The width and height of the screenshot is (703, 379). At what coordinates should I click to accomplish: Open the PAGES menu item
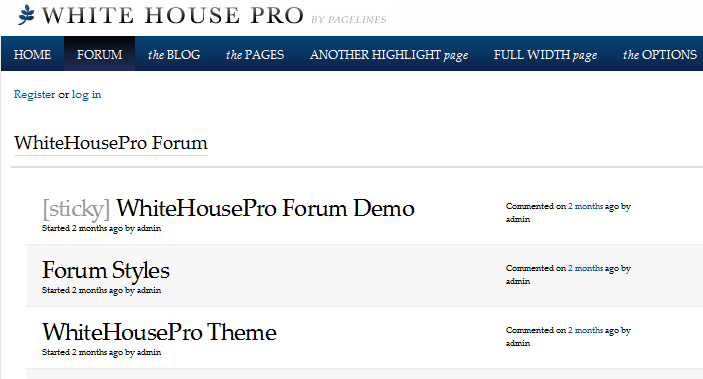pyautogui.click(x=255, y=55)
